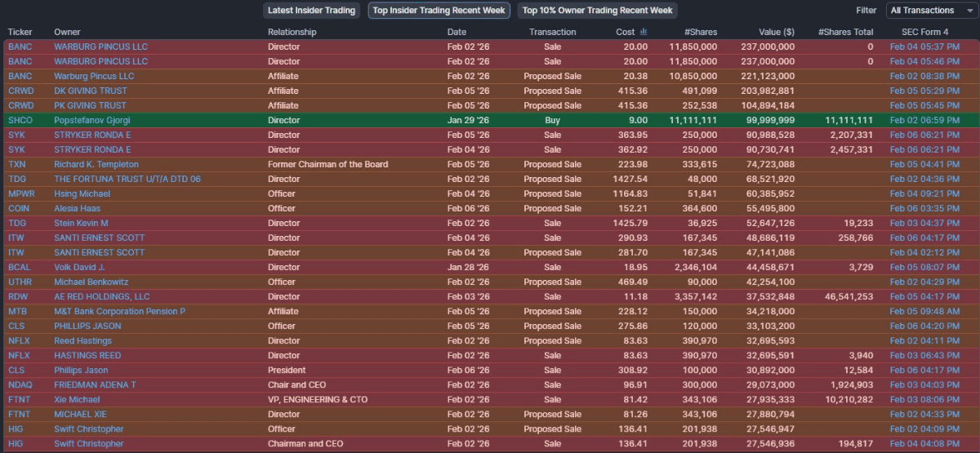Image resolution: width=980 pixels, height=453 pixels.
Task: Open the SHCO ticker link
Action: point(20,120)
